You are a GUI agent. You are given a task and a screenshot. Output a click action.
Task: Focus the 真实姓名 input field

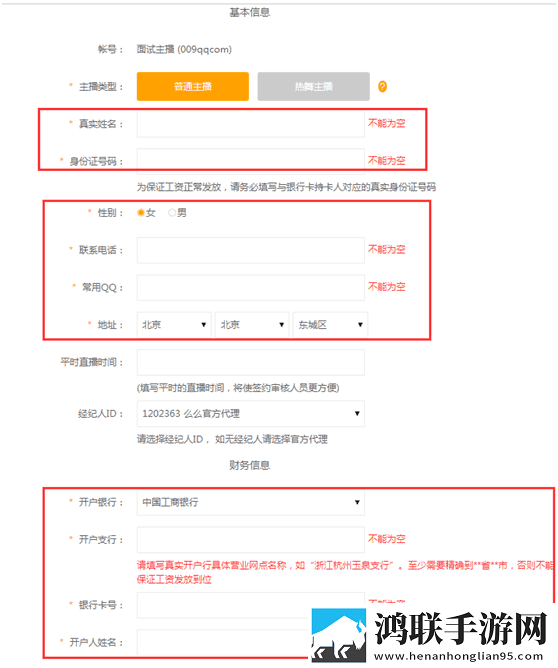coord(250,124)
